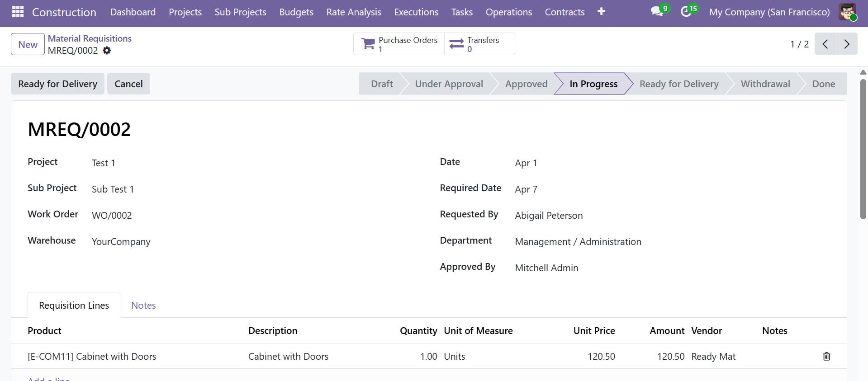Open Transfers smart button
This screenshot has width=868, height=381.
[479, 44]
